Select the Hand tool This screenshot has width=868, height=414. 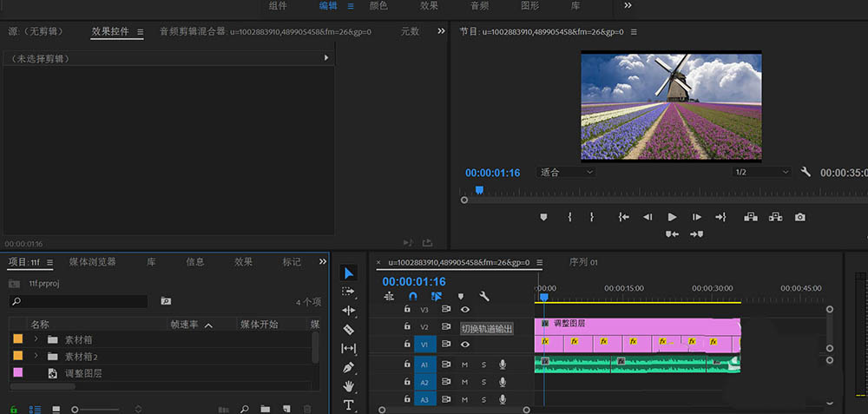click(x=349, y=385)
